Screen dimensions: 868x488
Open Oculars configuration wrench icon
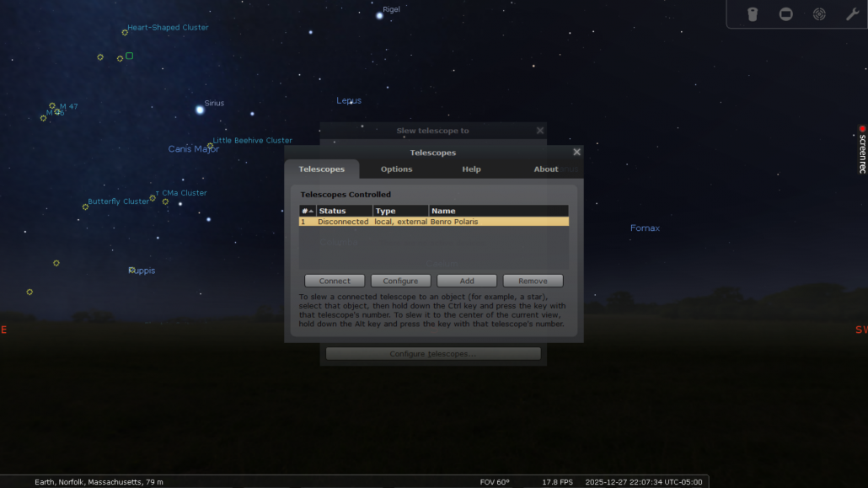point(852,14)
